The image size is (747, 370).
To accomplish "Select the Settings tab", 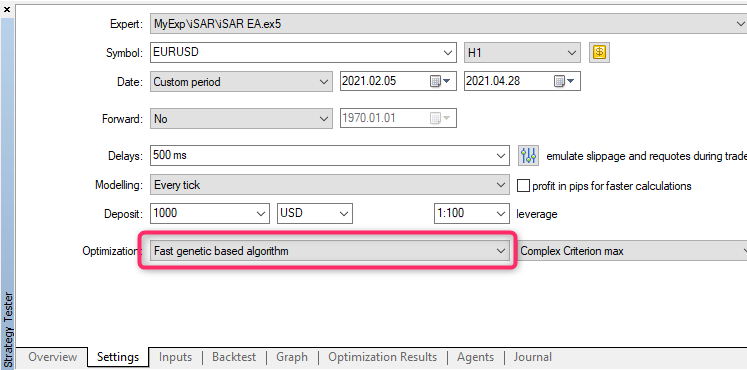I will pos(118,357).
